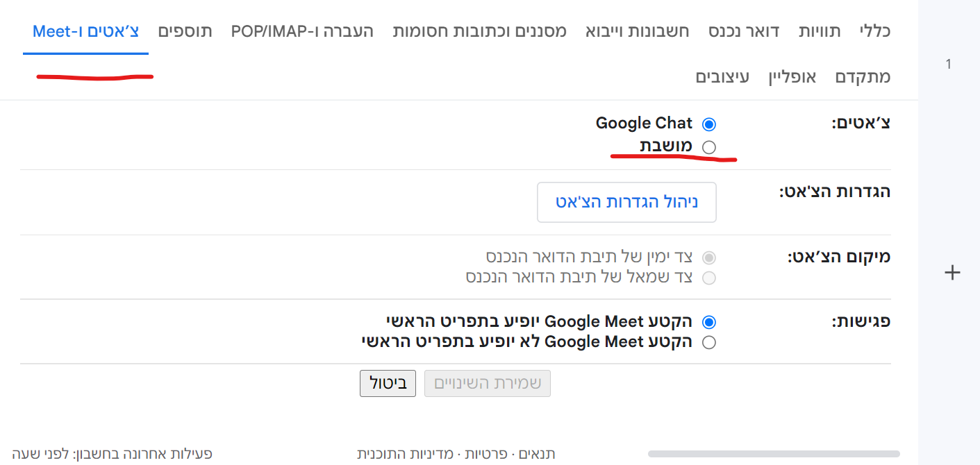Select the צ'אטים ו-Meet tab
Viewport: 980px width, 465px height.
[x=85, y=31]
